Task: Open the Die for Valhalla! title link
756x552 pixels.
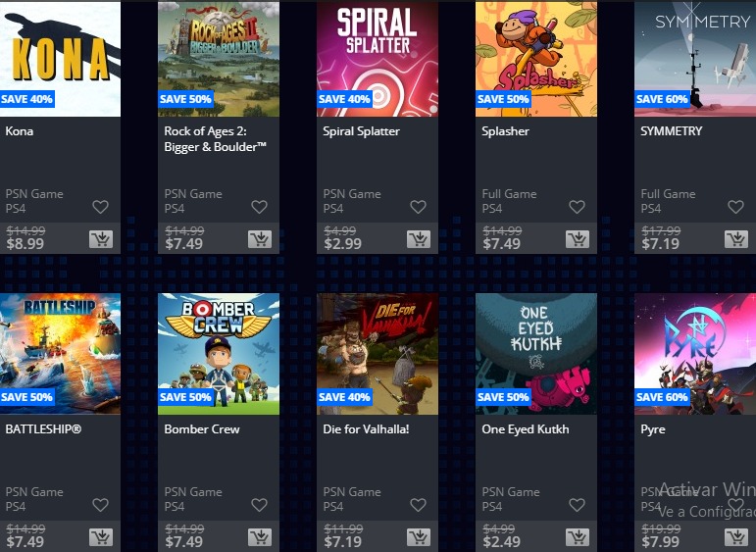Action: coord(366,429)
